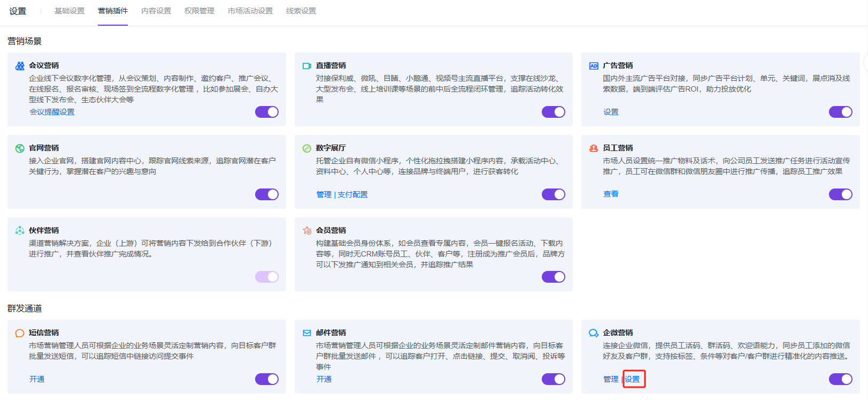
Task: Click 查看 link under 员工营销
Action: 611,194
